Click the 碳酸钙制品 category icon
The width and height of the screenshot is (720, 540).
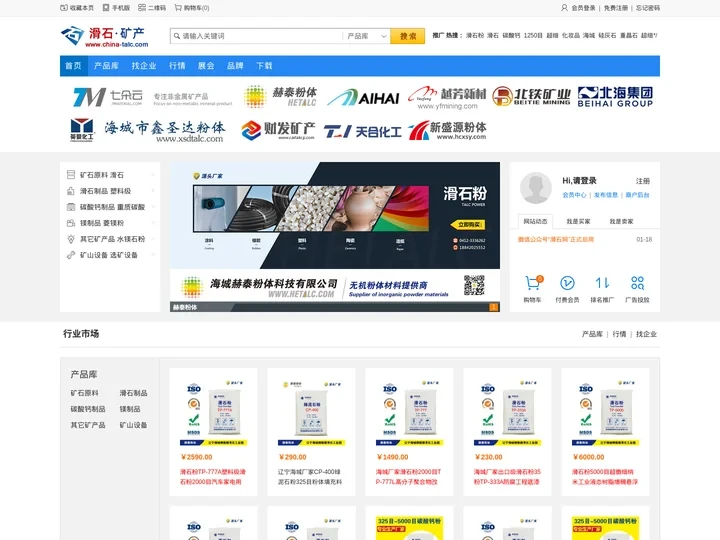[x=71, y=207]
